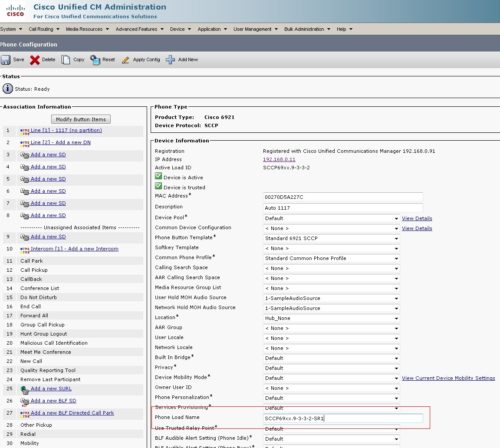Toggle the Device is Active checkbox
The width and height of the screenshot is (500, 448).
(158, 176)
